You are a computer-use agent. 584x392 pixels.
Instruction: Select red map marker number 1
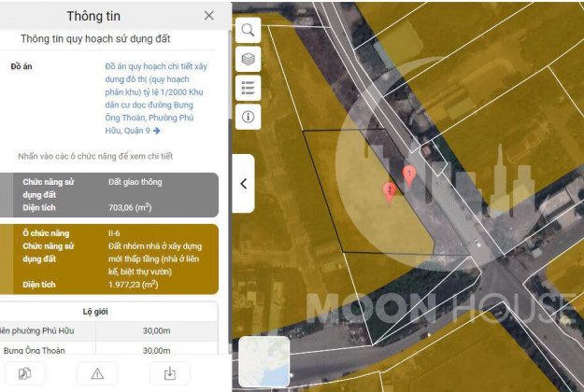(408, 175)
